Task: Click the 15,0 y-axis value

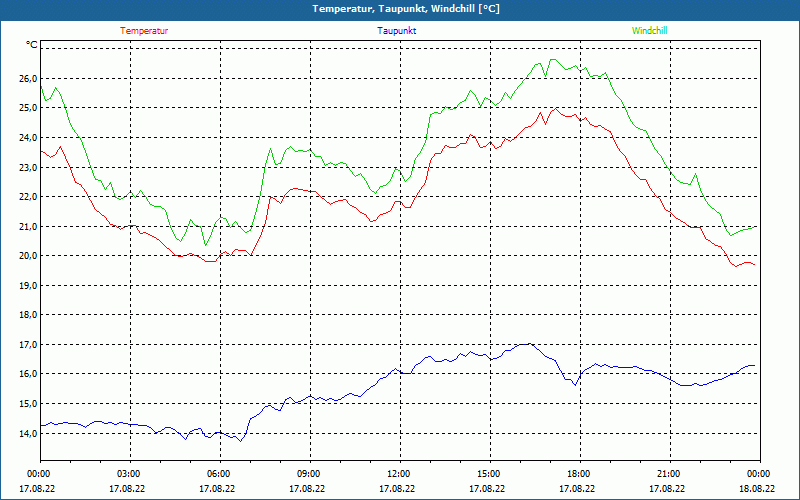Action: click(x=28, y=404)
